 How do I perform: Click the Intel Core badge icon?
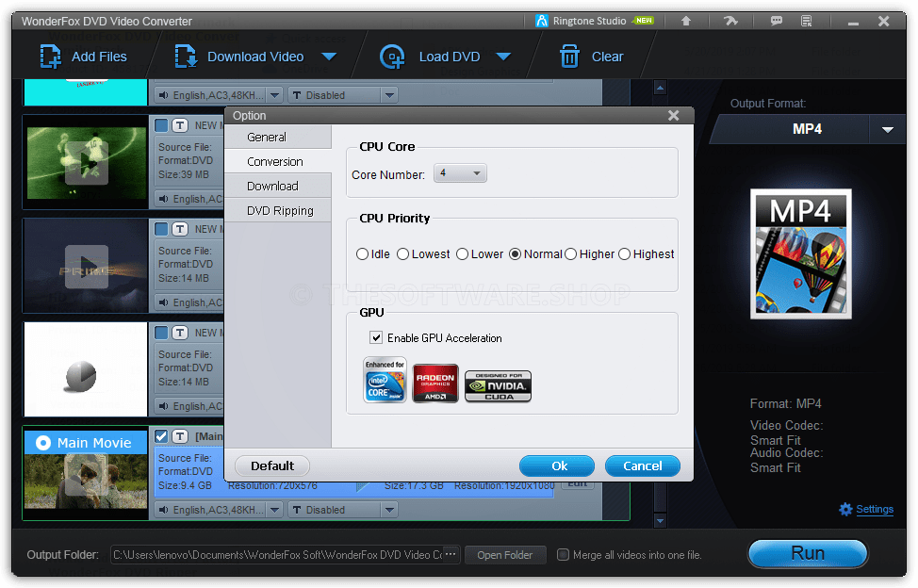[385, 380]
